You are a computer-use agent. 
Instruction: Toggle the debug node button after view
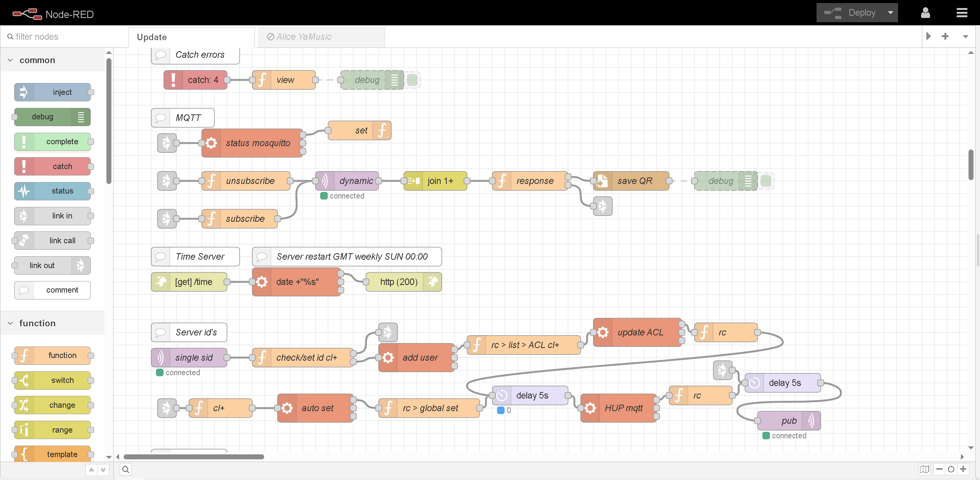[x=412, y=80]
